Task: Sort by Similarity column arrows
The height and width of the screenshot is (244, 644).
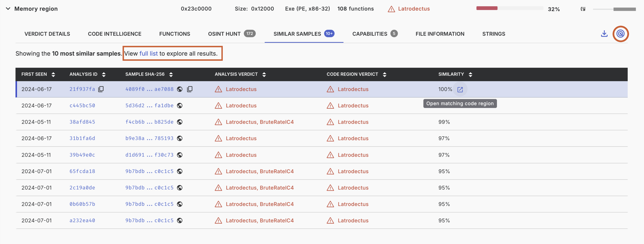Action: [x=470, y=74]
